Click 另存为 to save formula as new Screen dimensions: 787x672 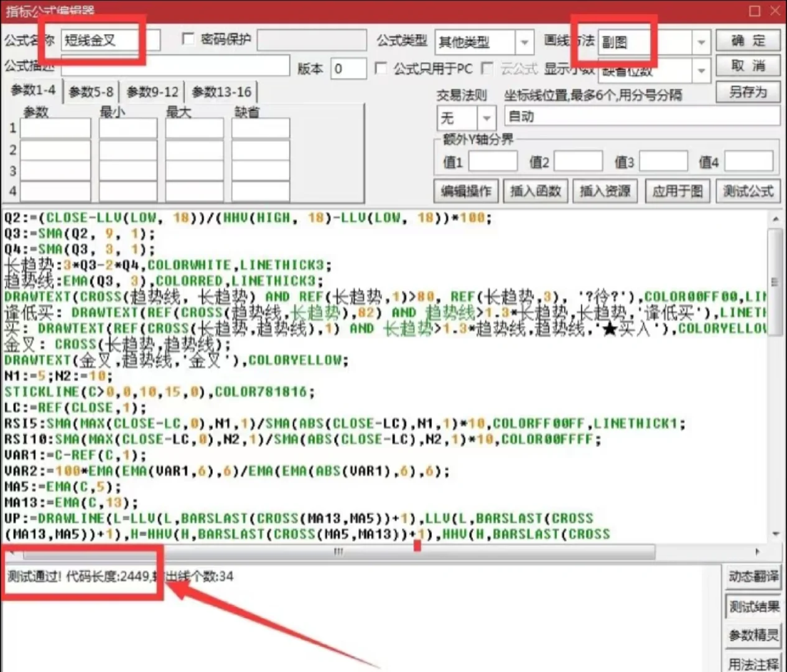pos(748,92)
